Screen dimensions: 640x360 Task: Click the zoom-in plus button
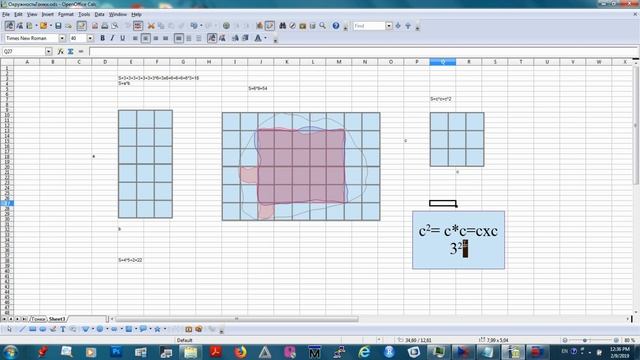coord(616,340)
